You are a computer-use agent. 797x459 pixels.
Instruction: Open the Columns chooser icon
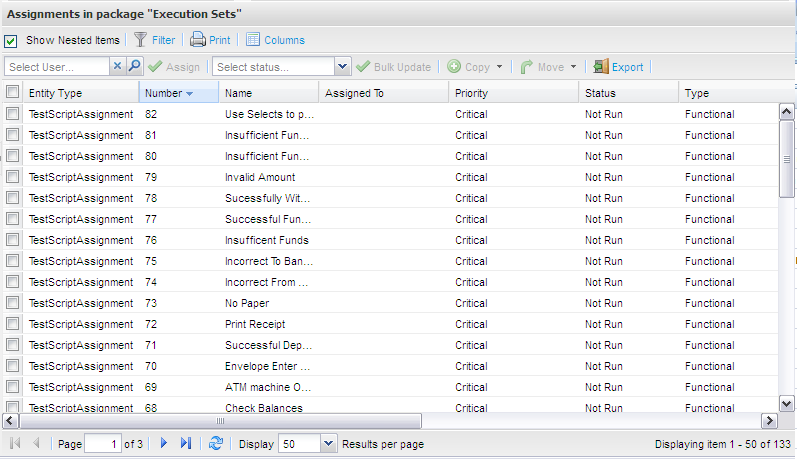pos(253,40)
